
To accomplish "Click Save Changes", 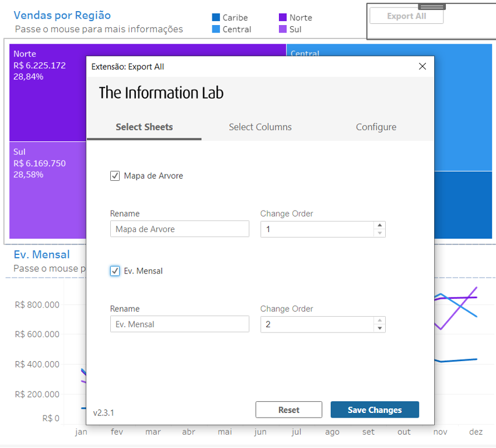I will pos(375,409).
